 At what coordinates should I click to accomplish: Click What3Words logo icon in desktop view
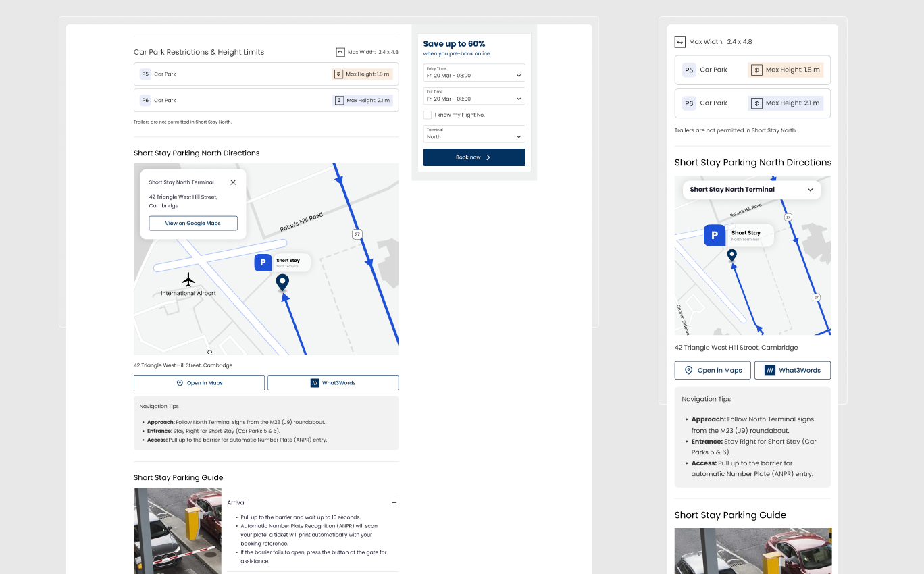(x=315, y=383)
